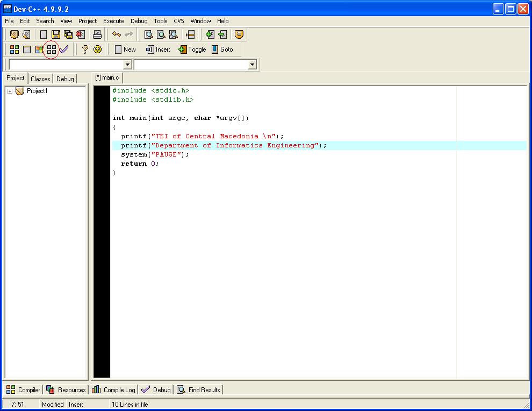The height and width of the screenshot is (411, 532).
Task: Click the Save All icon
Action: (x=68, y=34)
